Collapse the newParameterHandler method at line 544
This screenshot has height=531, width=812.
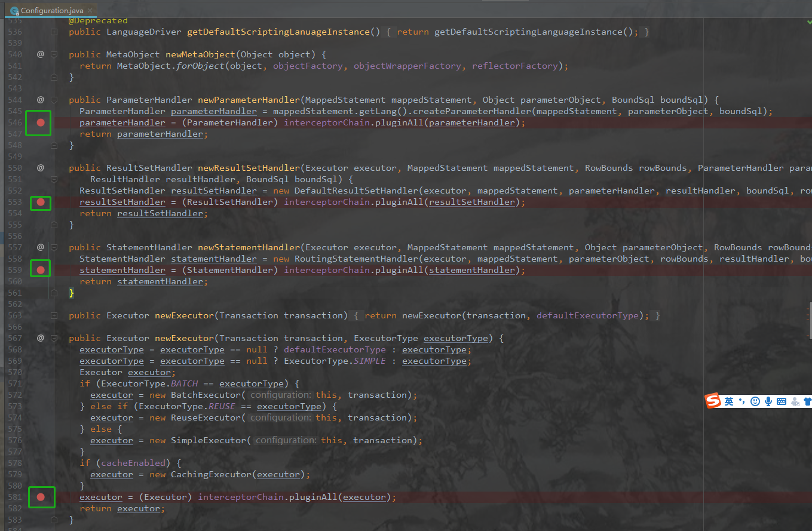tap(54, 100)
